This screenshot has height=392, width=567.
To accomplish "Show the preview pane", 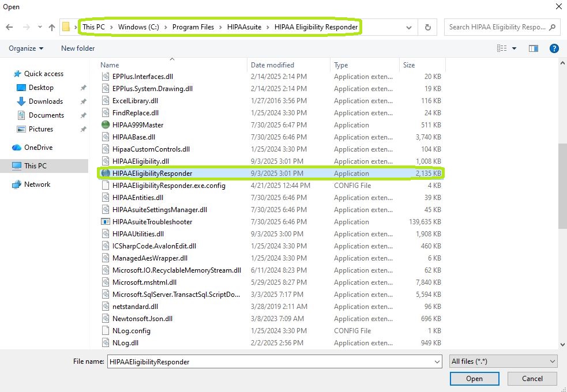I will [534, 48].
